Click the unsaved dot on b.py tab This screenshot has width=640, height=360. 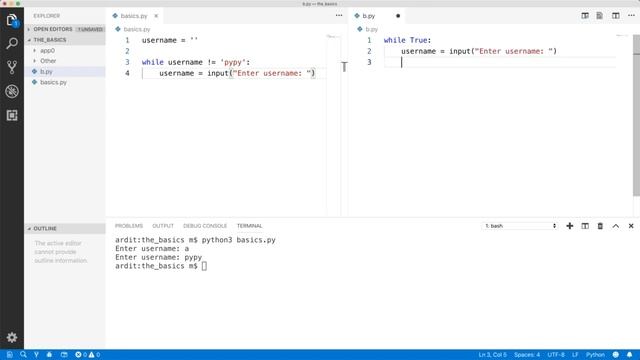click(398, 16)
